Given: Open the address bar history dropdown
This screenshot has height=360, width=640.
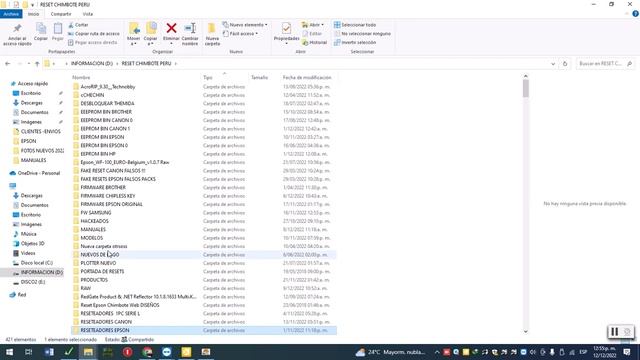Looking at the screenshot, I should tap(553, 64).
